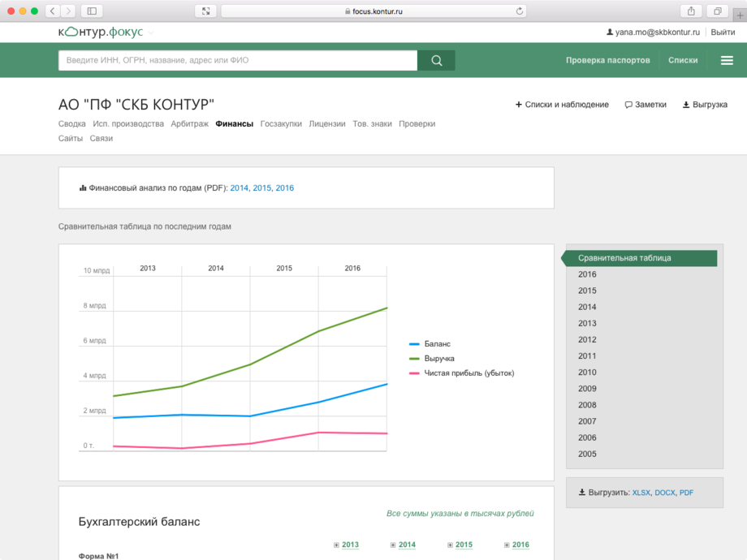The width and height of the screenshot is (747, 560).
Task: Open the hamburger menu in header
Action: (x=727, y=61)
